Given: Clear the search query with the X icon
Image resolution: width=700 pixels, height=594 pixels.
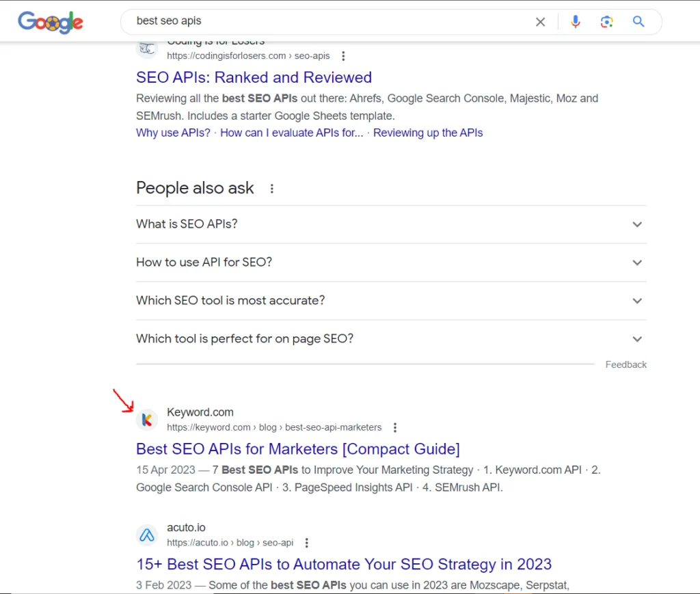Looking at the screenshot, I should [x=540, y=21].
